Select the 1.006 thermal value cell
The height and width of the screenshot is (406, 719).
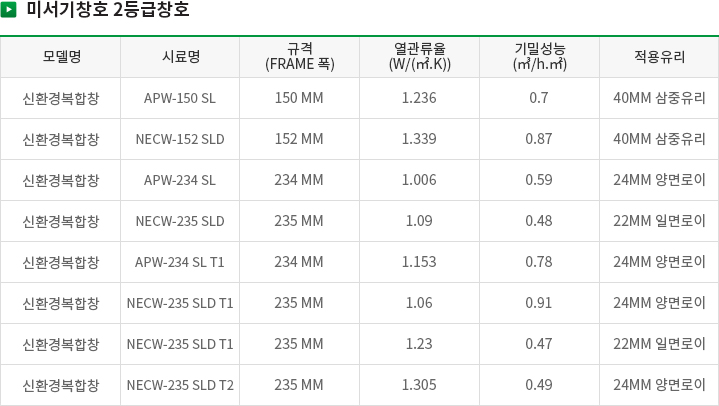point(420,180)
